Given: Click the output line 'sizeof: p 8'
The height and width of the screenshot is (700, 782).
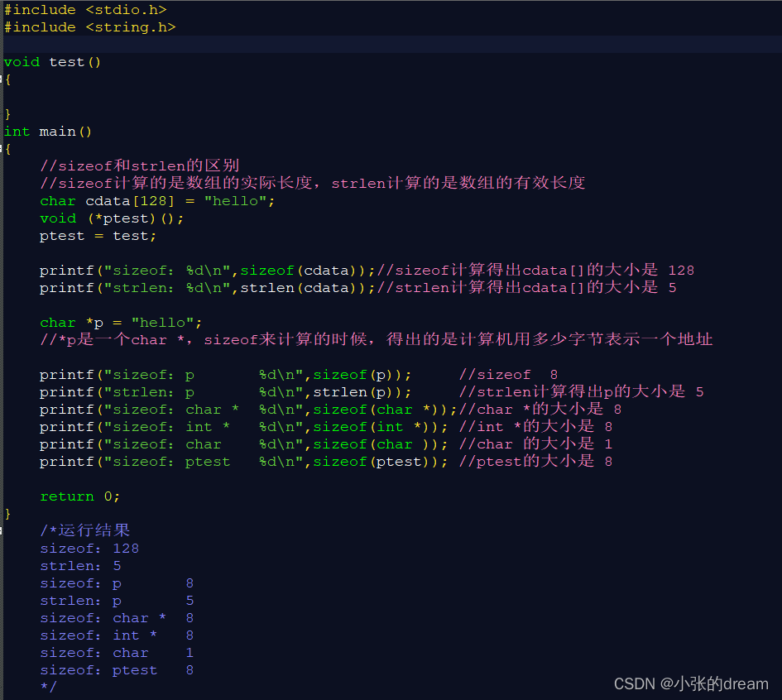Looking at the screenshot, I should click(x=117, y=583).
